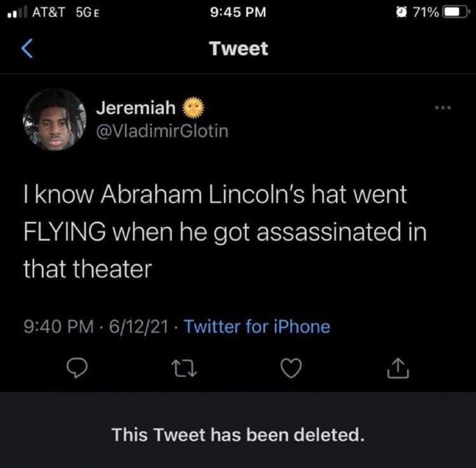
Task: Open the share icon under the tweet
Action: click(396, 368)
